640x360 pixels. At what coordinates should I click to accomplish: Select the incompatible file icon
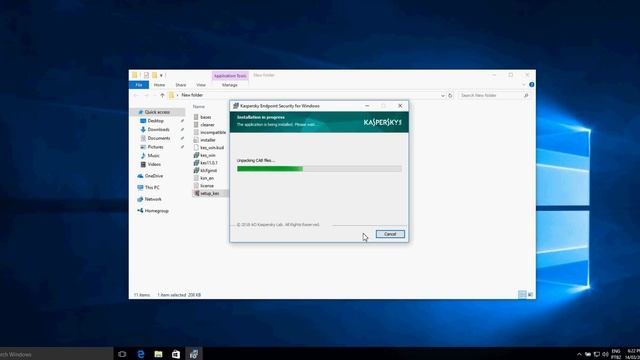(196, 132)
